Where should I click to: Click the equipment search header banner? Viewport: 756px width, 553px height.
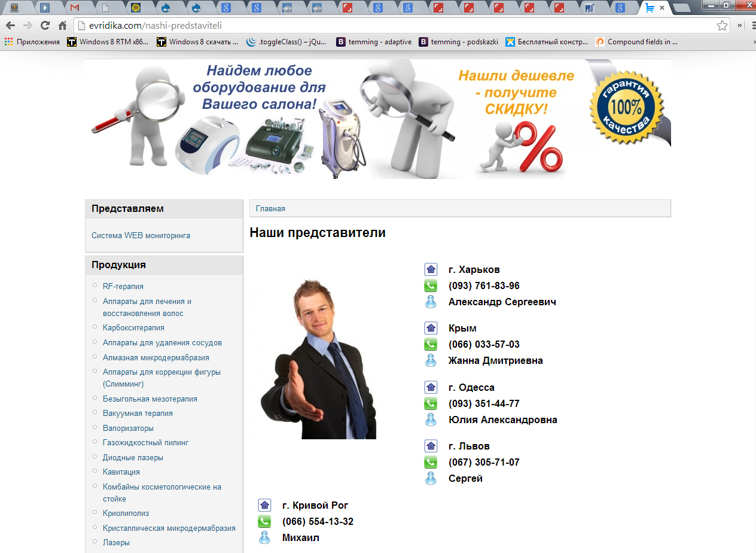[378, 118]
